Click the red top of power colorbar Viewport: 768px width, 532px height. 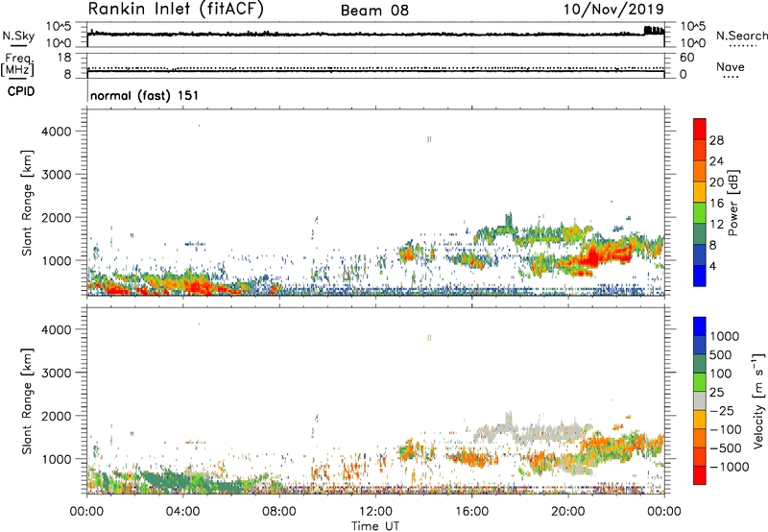[x=700, y=129]
